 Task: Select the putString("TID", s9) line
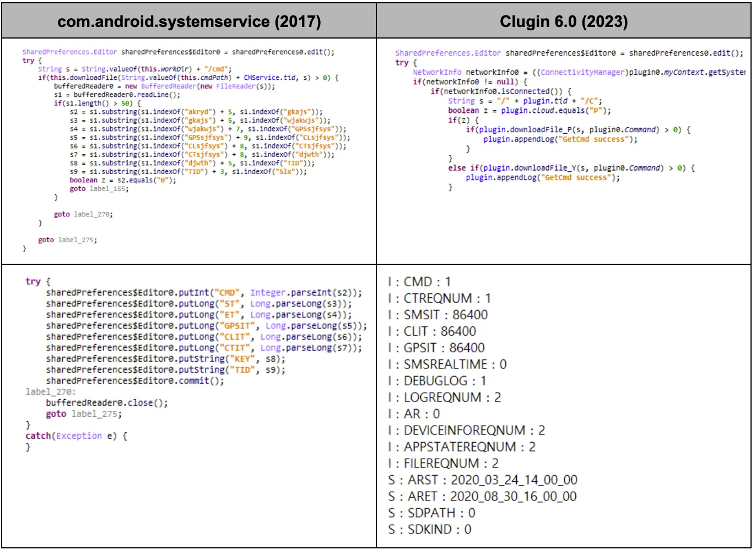click(x=165, y=370)
